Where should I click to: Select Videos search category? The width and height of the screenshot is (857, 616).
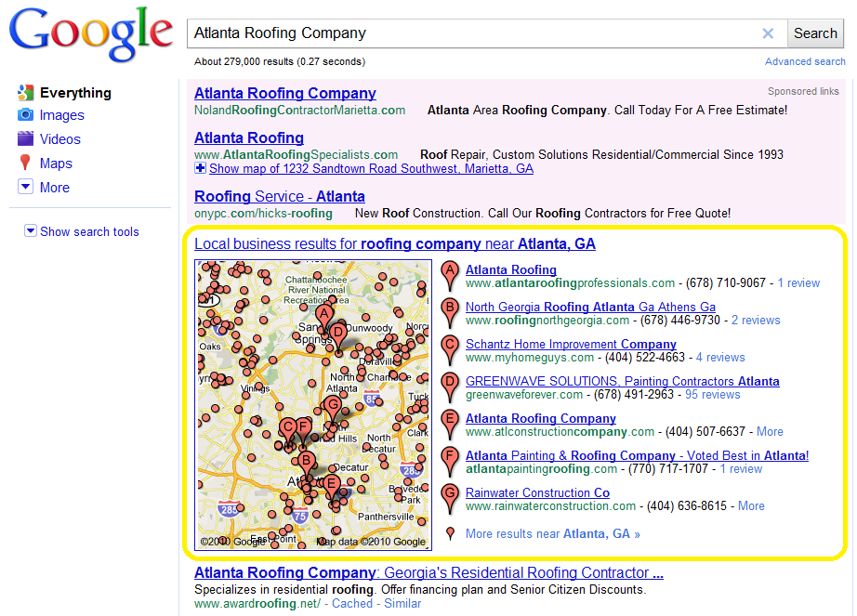[60, 139]
